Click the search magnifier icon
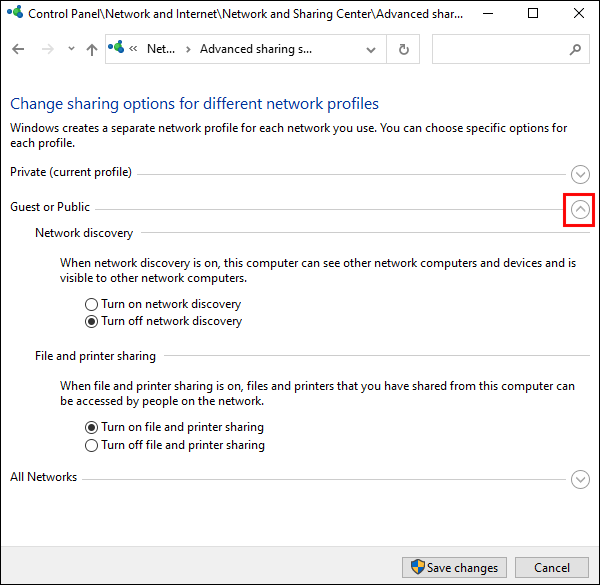600x585 pixels. pyautogui.click(x=575, y=49)
